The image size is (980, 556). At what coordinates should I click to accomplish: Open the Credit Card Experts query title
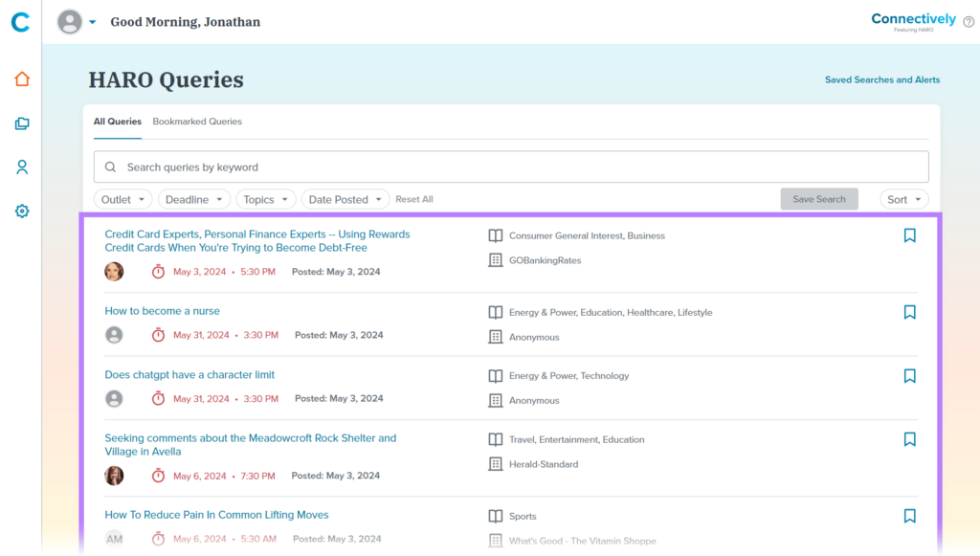click(x=257, y=241)
